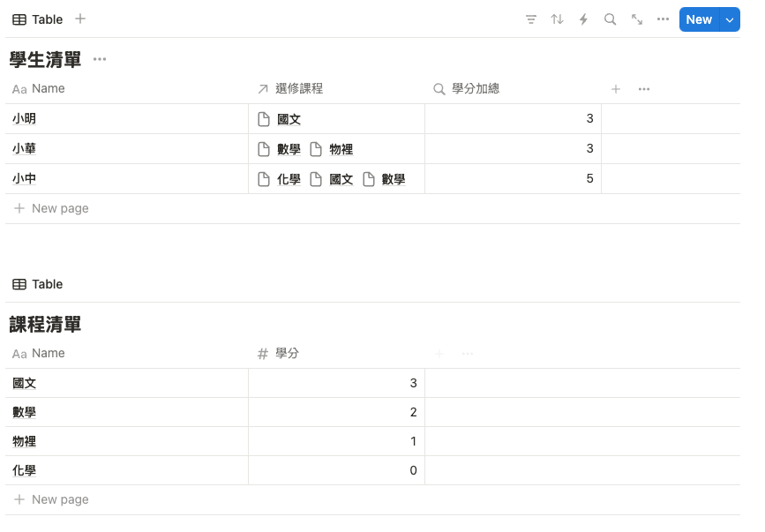Viewport: 765px width, 532px height.
Task: Add a New page row under 學生清單
Action: [60, 209]
